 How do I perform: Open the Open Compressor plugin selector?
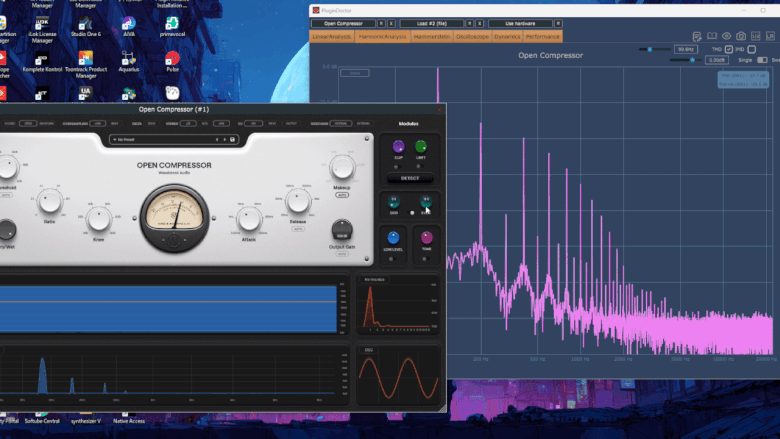343,23
